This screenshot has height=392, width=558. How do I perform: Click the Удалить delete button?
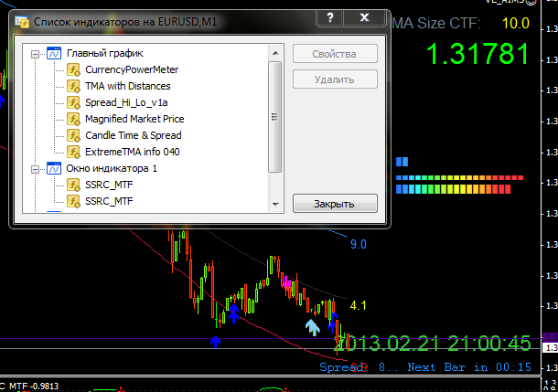tap(335, 79)
